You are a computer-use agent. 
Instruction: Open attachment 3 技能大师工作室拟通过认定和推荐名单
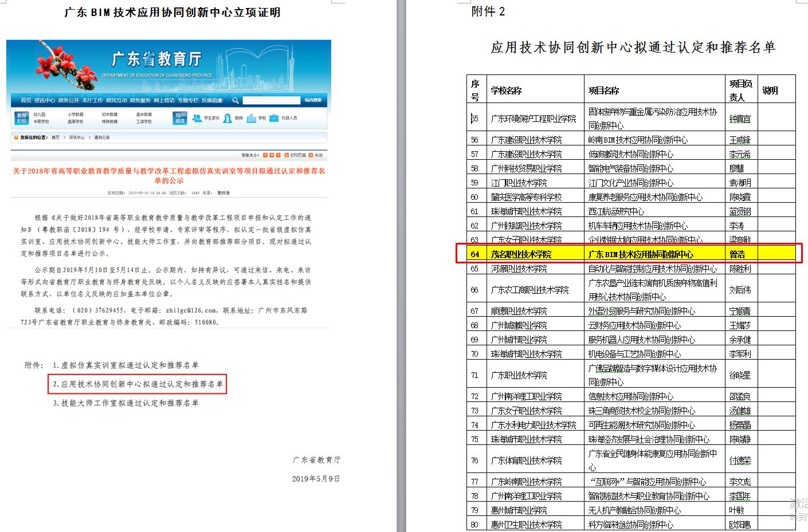coord(125,403)
